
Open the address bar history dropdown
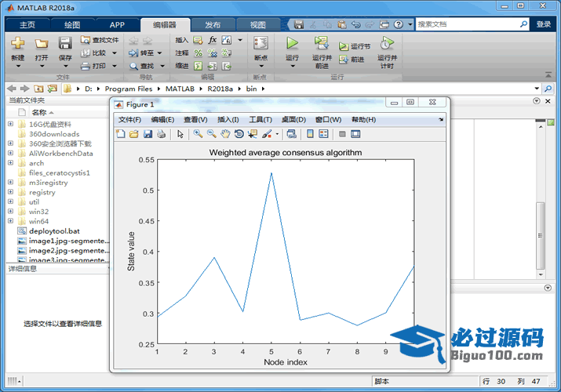(537, 89)
